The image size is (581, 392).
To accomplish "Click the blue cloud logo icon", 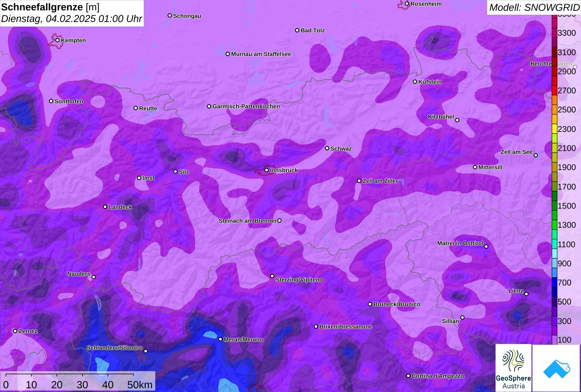I will tap(556, 368).
